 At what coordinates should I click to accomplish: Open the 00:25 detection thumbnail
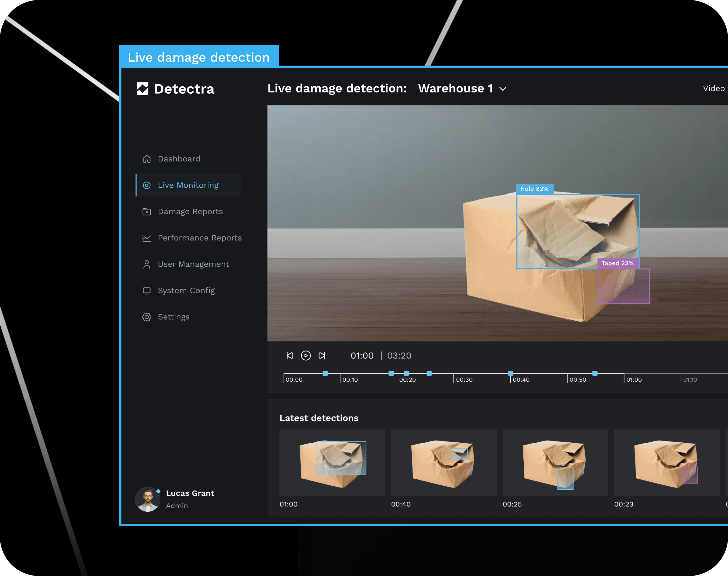click(x=555, y=463)
